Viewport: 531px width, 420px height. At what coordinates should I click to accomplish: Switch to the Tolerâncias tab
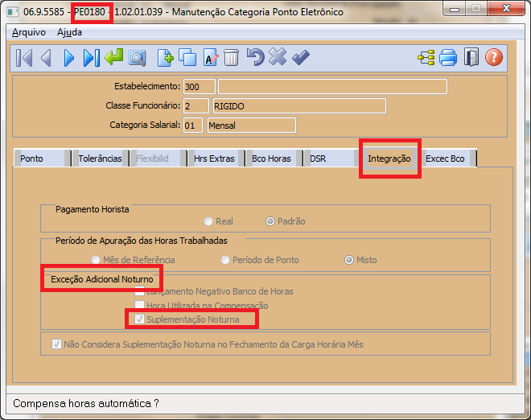(101, 159)
